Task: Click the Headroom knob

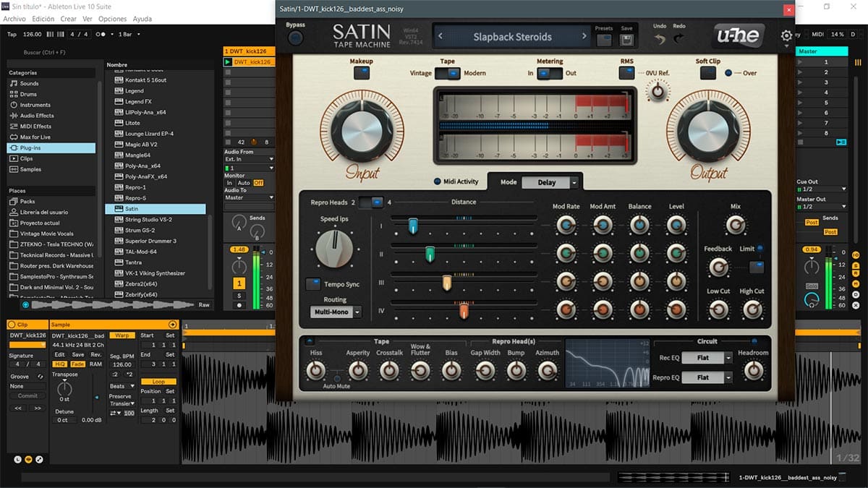Action: pos(753,370)
